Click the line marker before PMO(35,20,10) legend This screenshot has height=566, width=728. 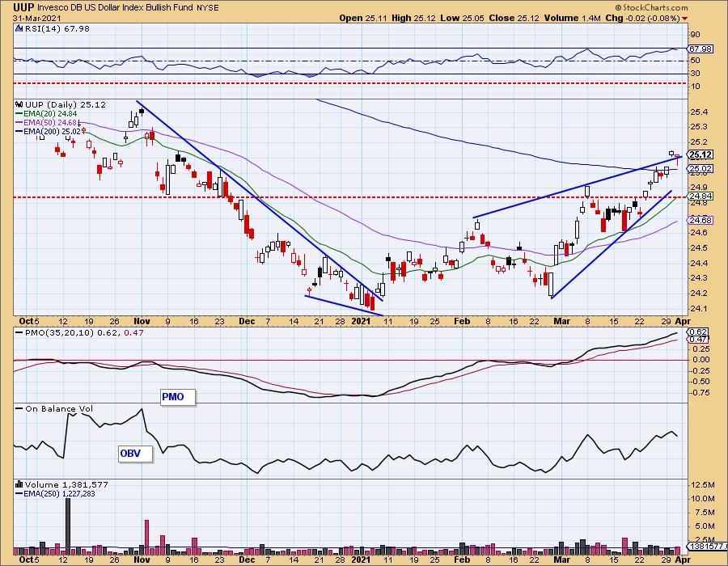(19, 332)
